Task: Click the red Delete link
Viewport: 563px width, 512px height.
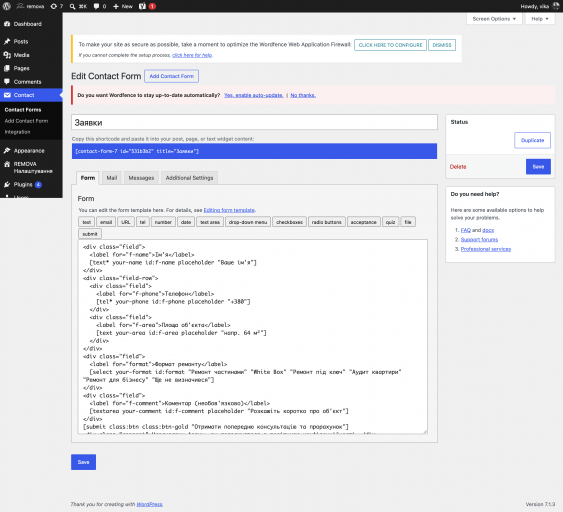Action: (458, 167)
